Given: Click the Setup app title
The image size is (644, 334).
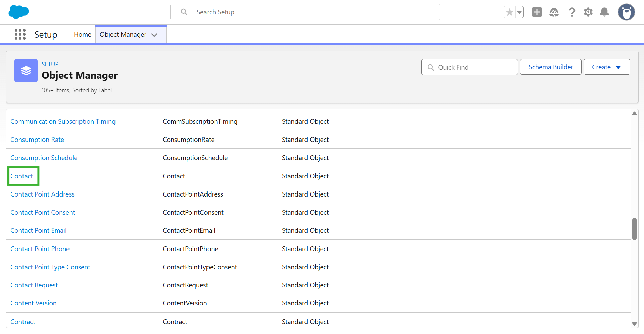Looking at the screenshot, I should tap(46, 34).
